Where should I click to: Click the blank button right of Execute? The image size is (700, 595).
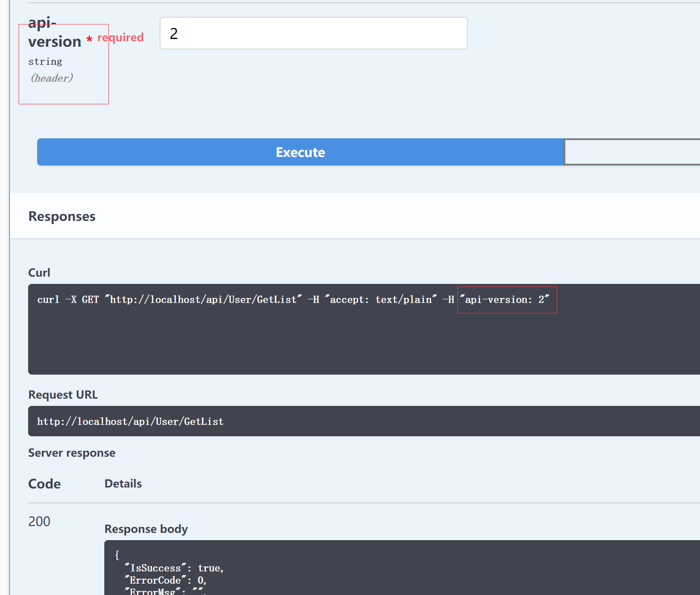632,152
